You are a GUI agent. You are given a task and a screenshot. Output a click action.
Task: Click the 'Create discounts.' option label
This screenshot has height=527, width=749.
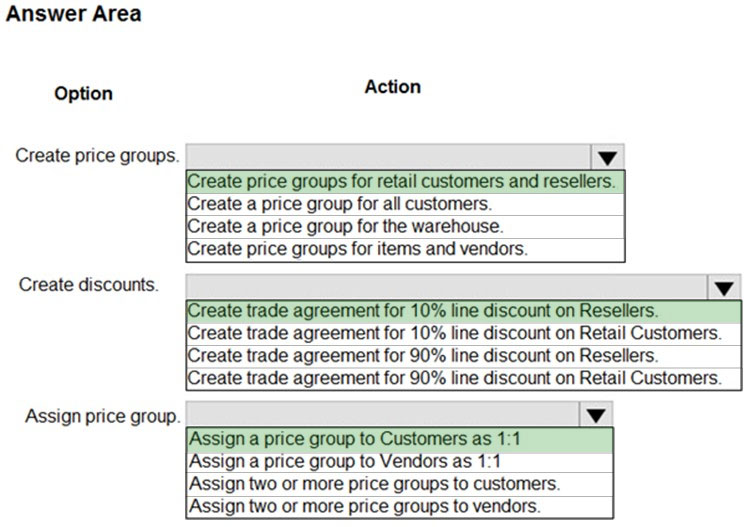[88, 285]
